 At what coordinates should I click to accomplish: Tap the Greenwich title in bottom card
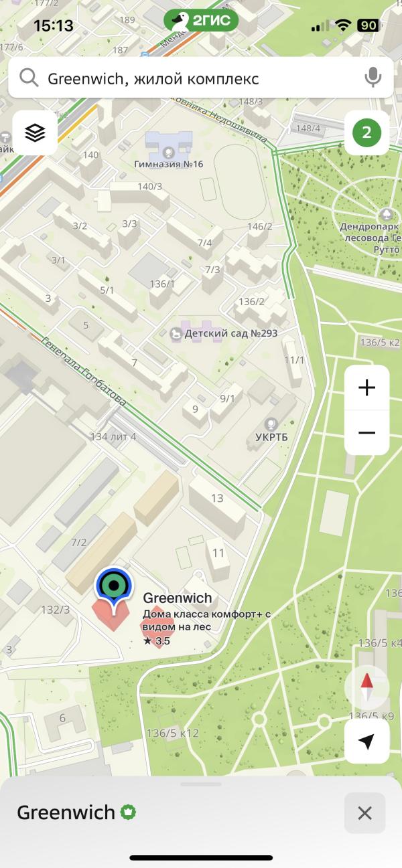[66, 812]
